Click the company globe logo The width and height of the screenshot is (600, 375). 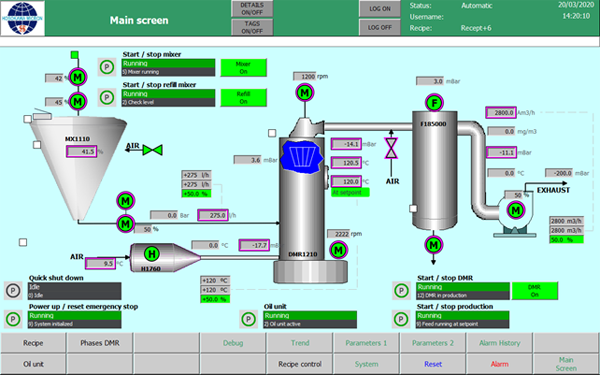pos(23,18)
